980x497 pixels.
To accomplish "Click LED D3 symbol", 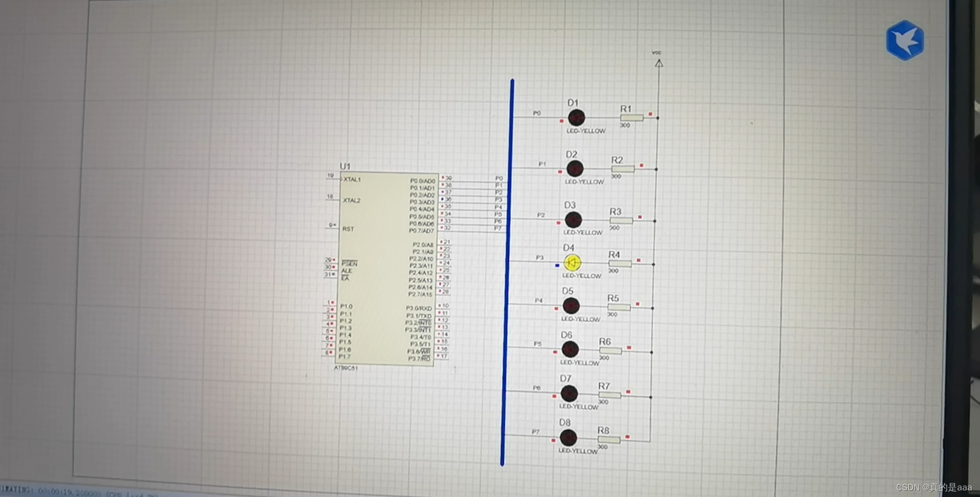I will pos(573,220).
